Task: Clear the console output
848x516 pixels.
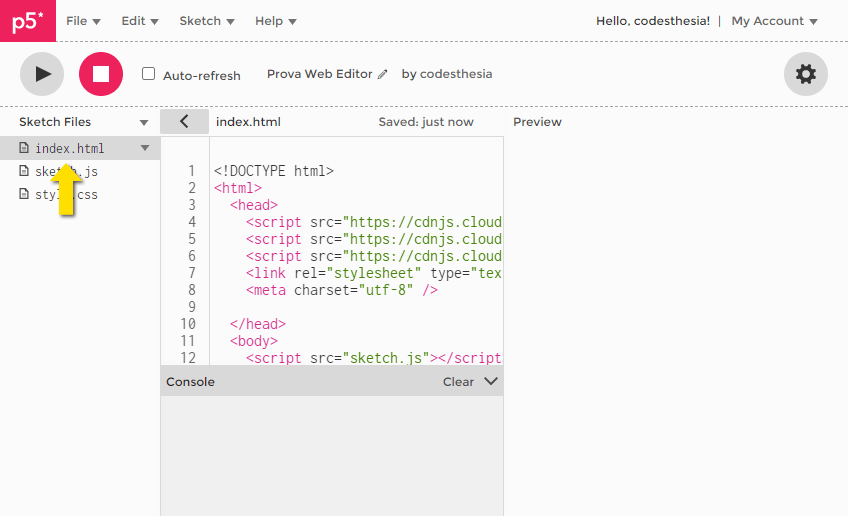Action: [x=458, y=382]
